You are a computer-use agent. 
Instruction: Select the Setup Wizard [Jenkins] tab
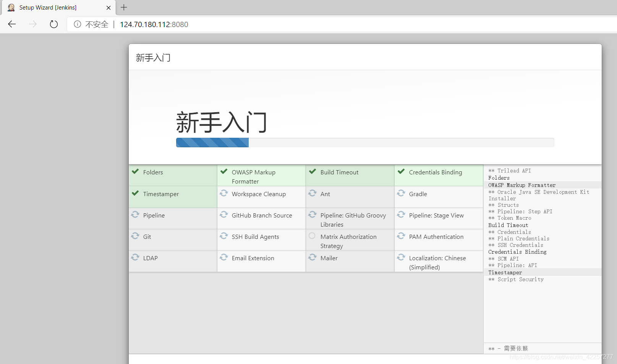click(x=58, y=8)
